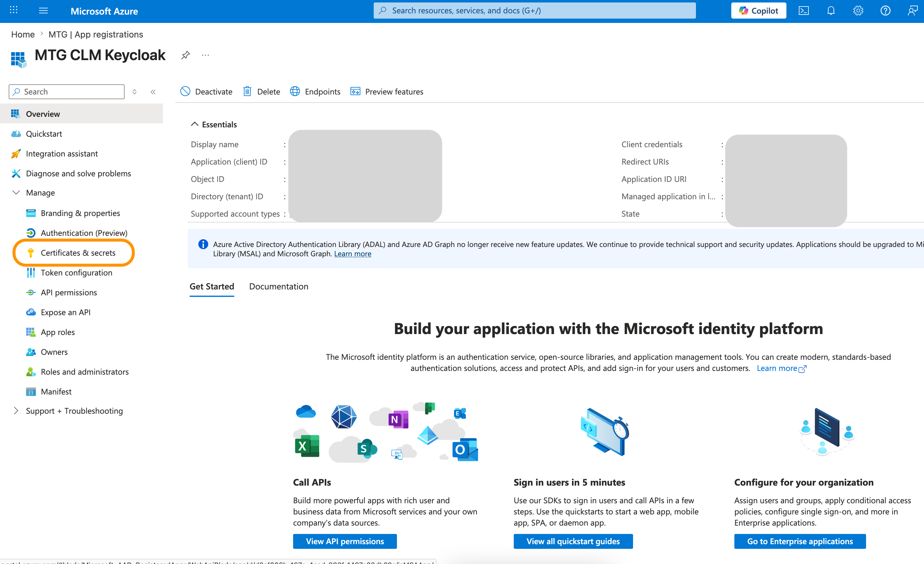Screen dimensions: 924x564
Task: Click the Quickstart cloud icon
Action: tap(16, 134)
